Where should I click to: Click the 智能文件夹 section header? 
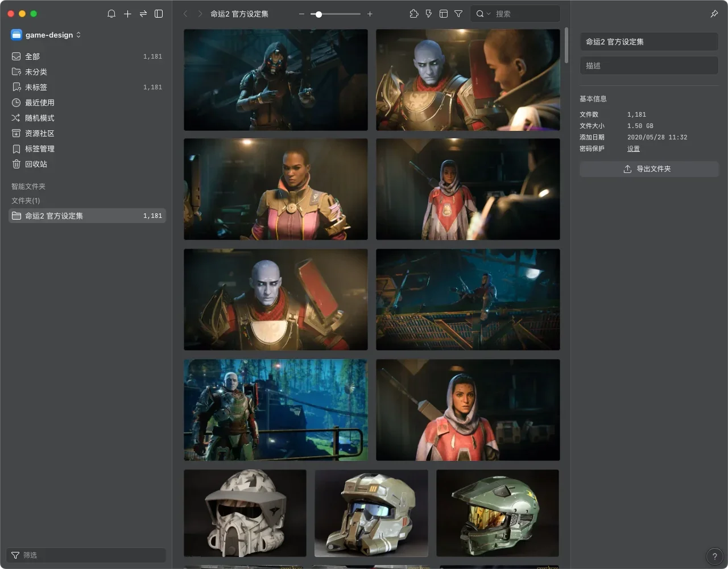click(28, 187)
